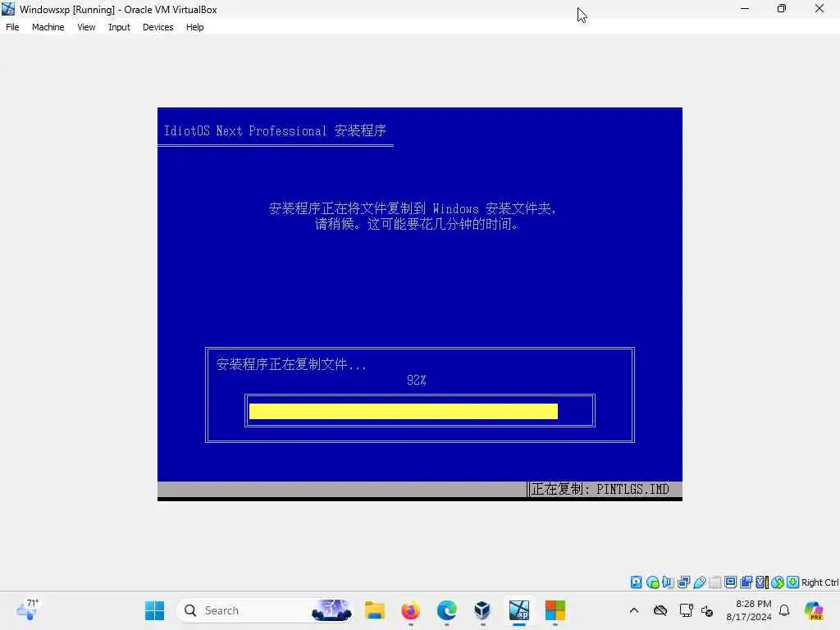The width and height of the screenshot is (840, 630).
Task: Click the display status monitor icon
Action: (x=730, y=582)
